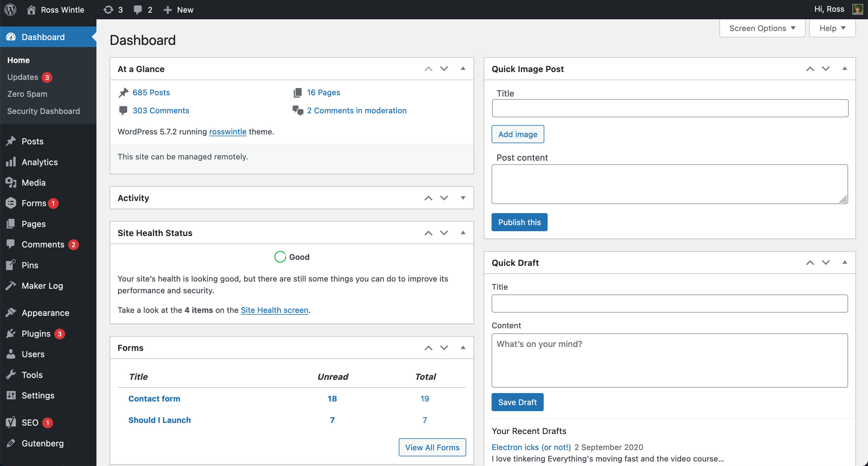Open the Screen Options dropdown
Viewport: 868px width, 466px height.
click(x=762, y=28)
